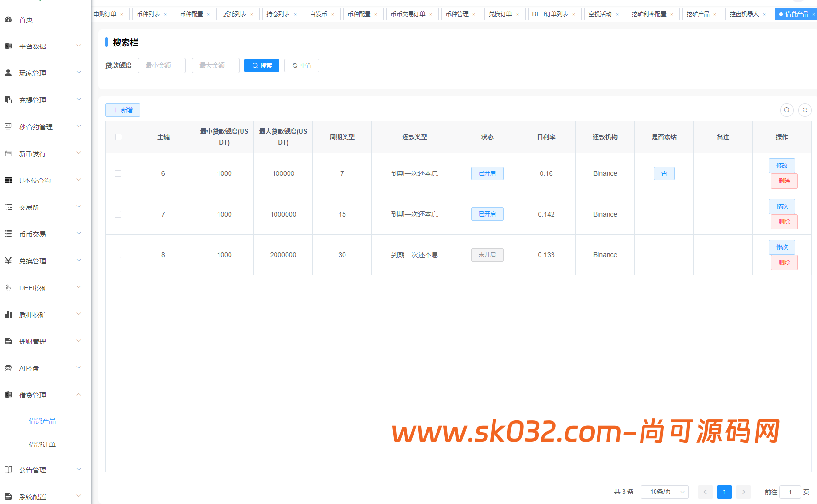Click the 质押挖矿 chart icon
Screen dimensions: 817x504
point(8,315)
